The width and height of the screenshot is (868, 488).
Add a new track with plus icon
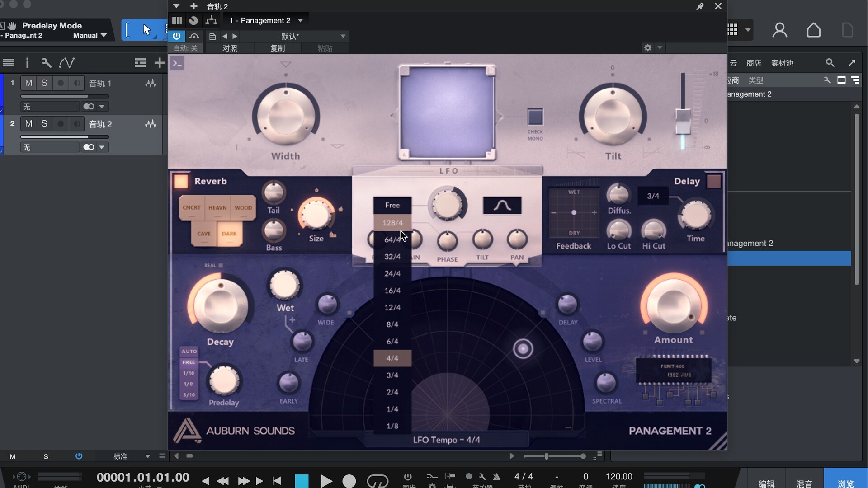pos(159,63)
